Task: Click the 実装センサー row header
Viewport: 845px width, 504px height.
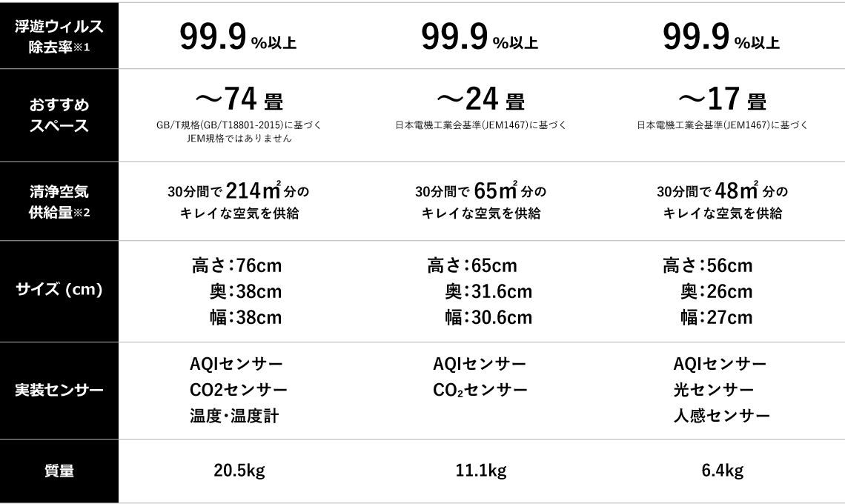Action: pos(59,390)
